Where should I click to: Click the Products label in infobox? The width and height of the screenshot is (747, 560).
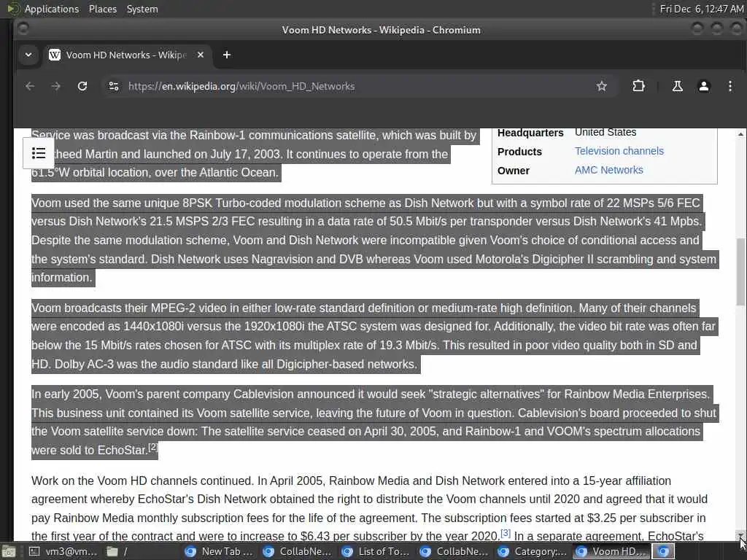(x=519, y=152)
